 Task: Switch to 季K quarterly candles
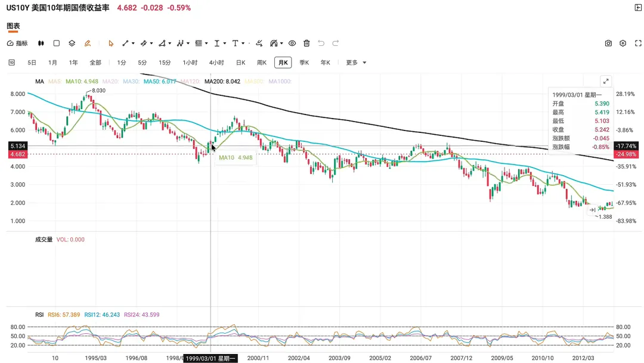[x=304, y=63]
